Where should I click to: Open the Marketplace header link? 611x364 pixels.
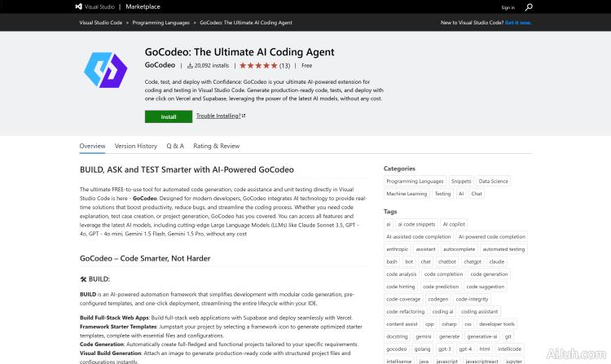coord(143,7)
